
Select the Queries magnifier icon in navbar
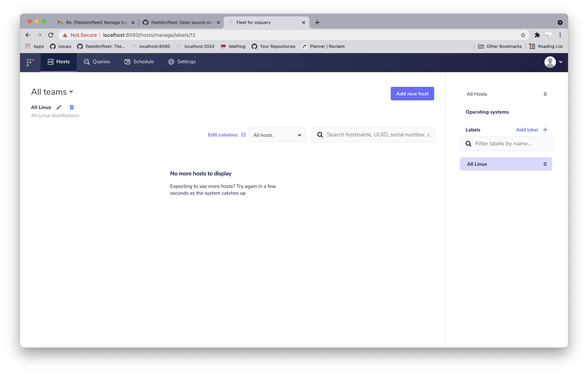pos(87,62)
